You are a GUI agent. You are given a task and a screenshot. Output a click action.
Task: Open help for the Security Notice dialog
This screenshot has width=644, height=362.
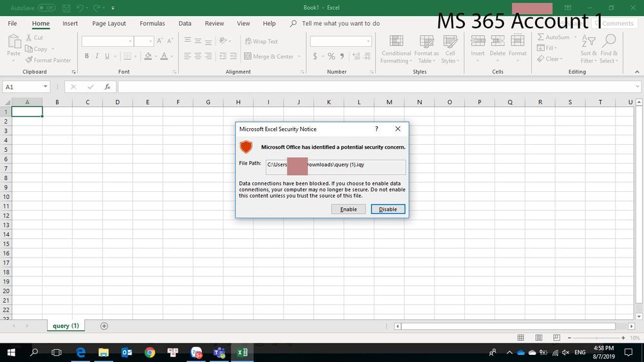pyautogui.click(x=376, y=129)
